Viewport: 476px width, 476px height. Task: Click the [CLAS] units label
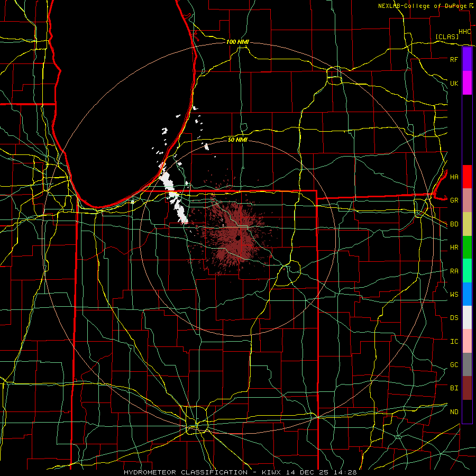click(447, 36)
